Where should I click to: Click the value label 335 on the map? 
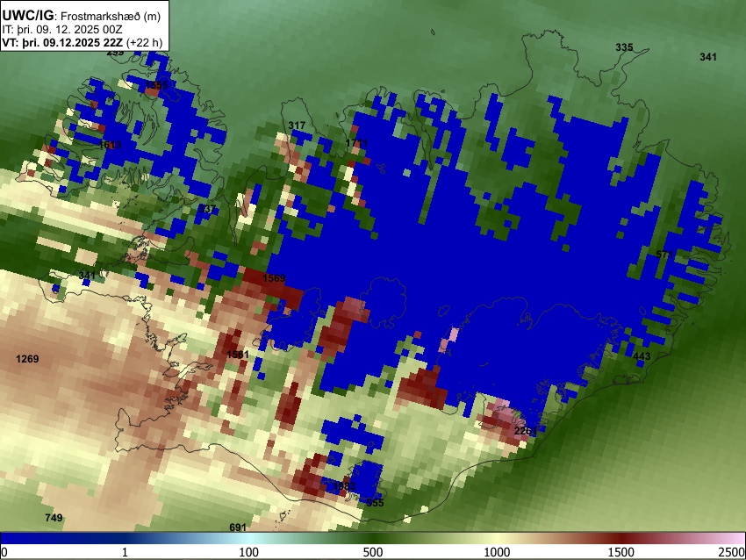(x=624, y=47)
